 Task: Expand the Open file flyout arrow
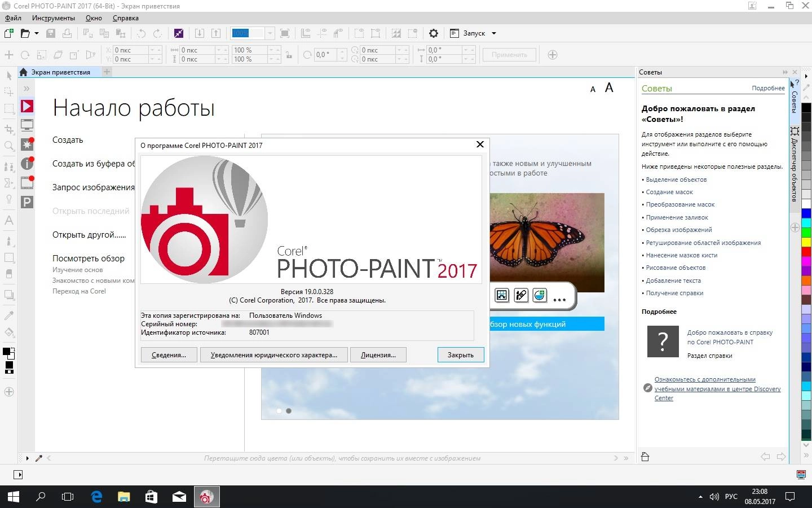36,33
